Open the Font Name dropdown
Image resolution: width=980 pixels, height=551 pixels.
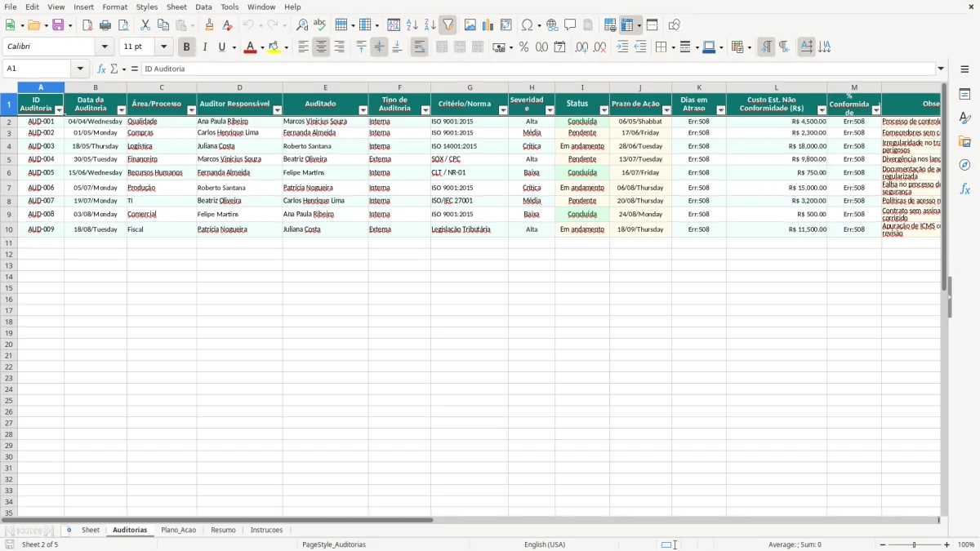click(105, 47)
